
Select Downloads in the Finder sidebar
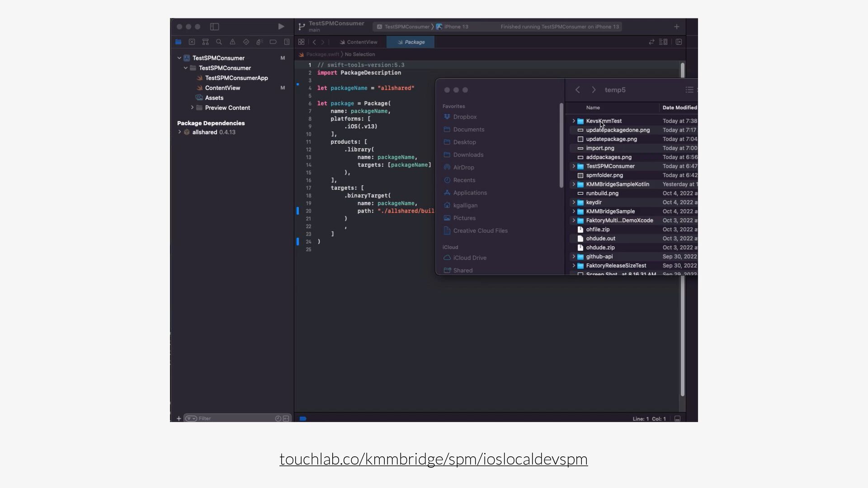(x=468, y=155)
